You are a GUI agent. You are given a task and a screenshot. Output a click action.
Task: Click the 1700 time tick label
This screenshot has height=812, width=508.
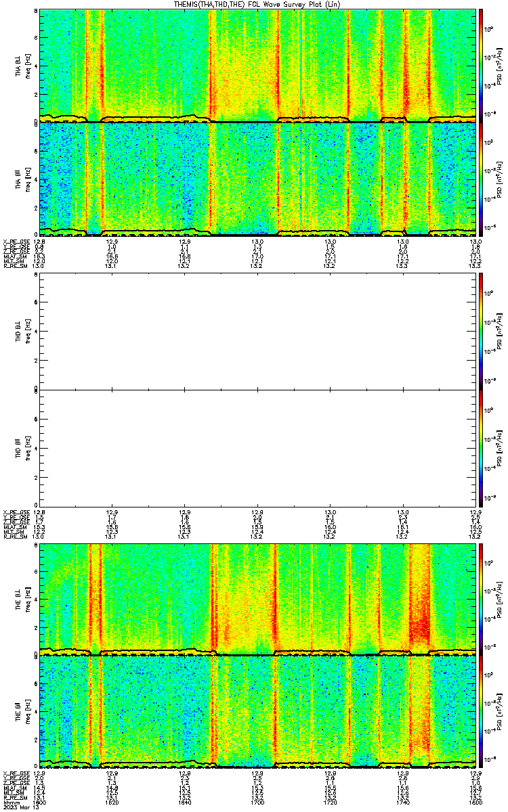257,803
